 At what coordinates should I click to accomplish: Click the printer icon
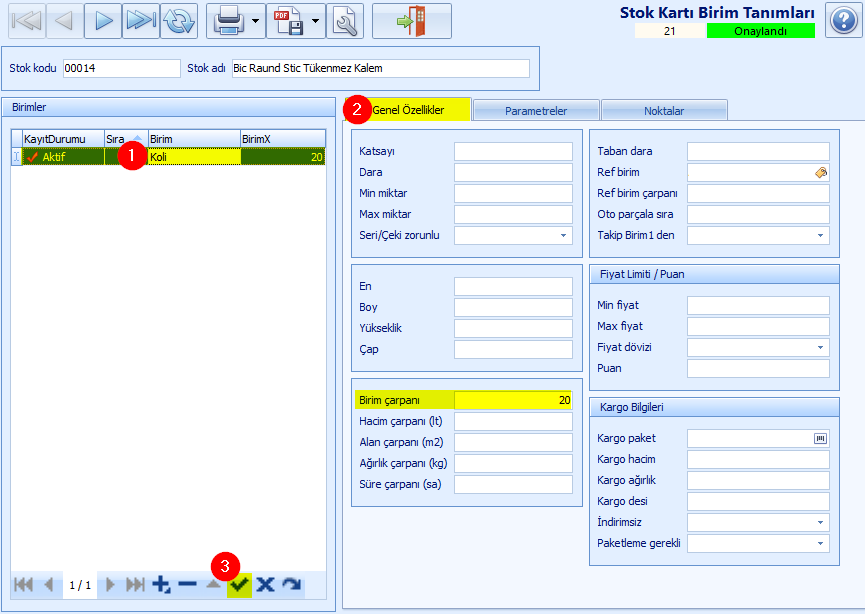(x=228, y=21)
